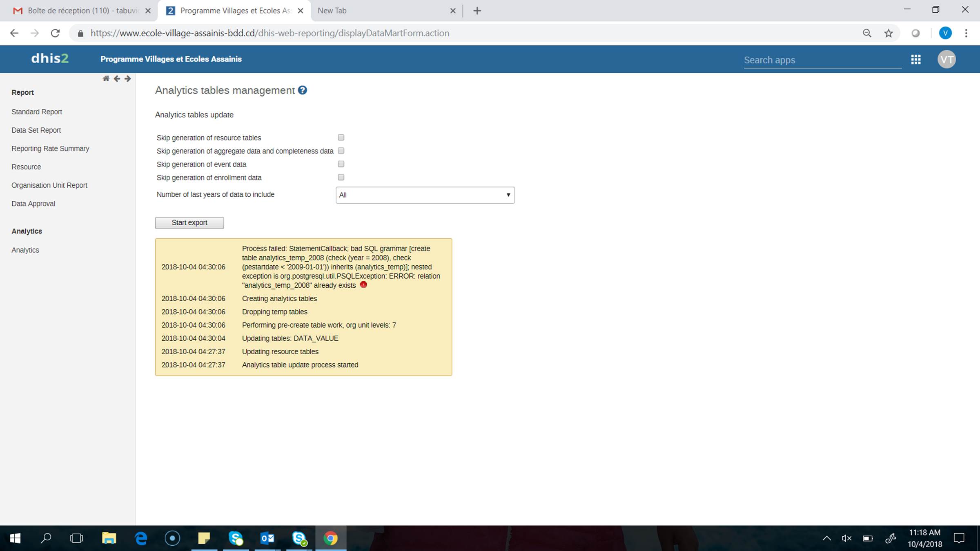Image resolution: width=980 pixels, height=551 pixels.
Task: Go to Reporting Rate Summary
Action: pos(50,149)
